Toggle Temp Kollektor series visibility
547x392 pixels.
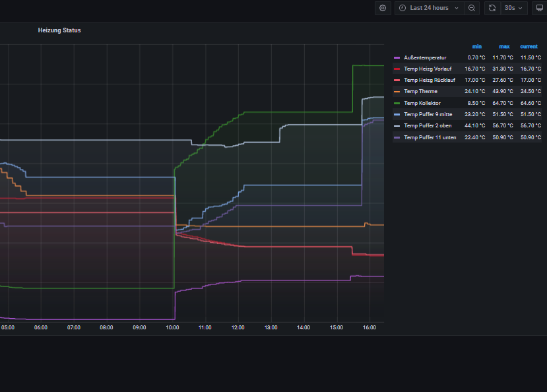tap(422, 103)
